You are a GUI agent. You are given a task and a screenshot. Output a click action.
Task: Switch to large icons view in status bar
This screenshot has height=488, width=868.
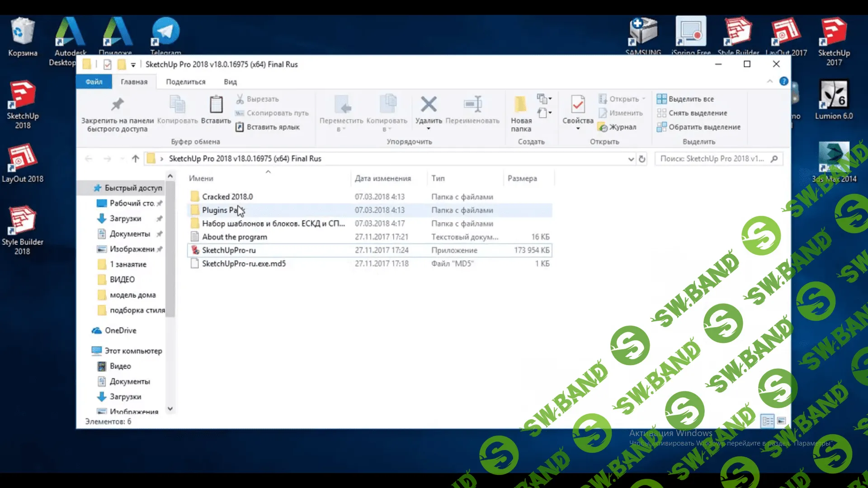782,421
